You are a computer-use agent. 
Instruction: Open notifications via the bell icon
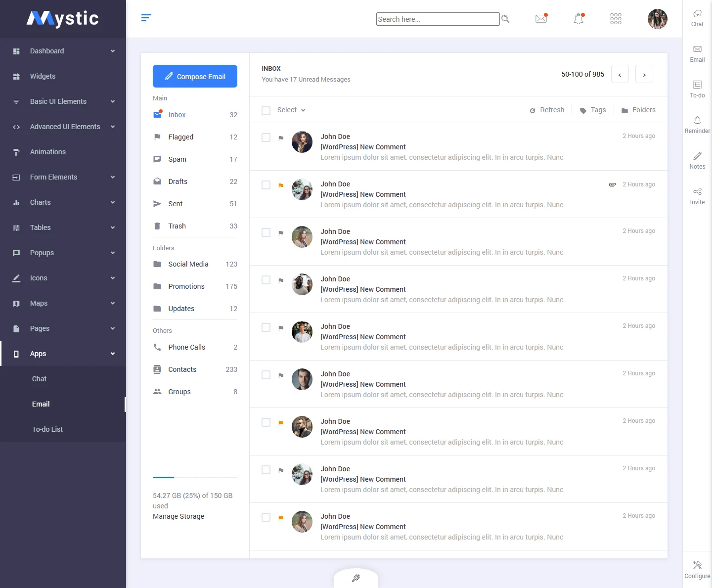point(578,18)
